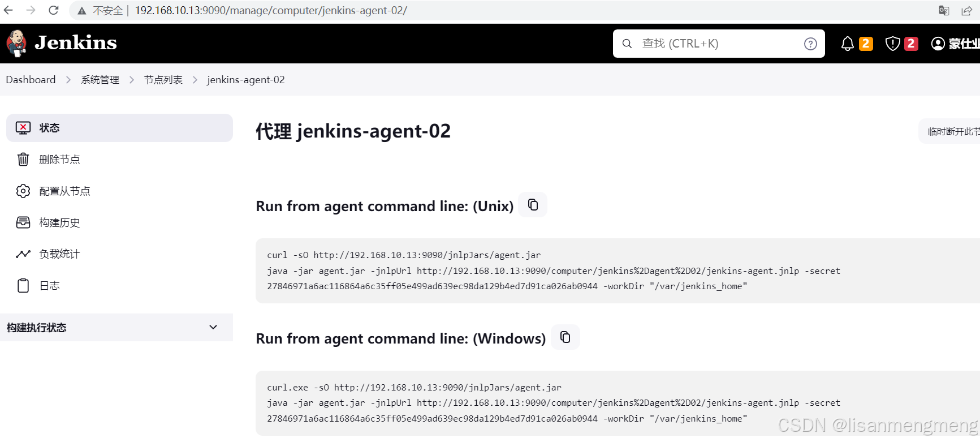The width and height of the screenshot is (980, 442).
Task: Copy the Unix agent command
Action: pos(533,205)
